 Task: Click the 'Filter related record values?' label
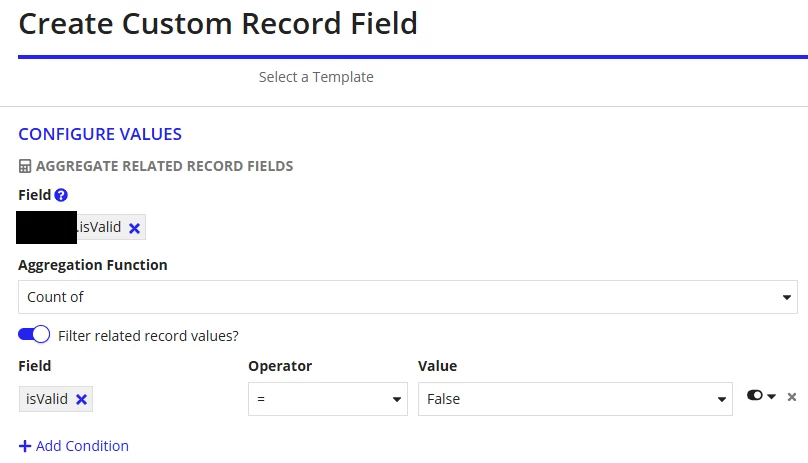148,336
